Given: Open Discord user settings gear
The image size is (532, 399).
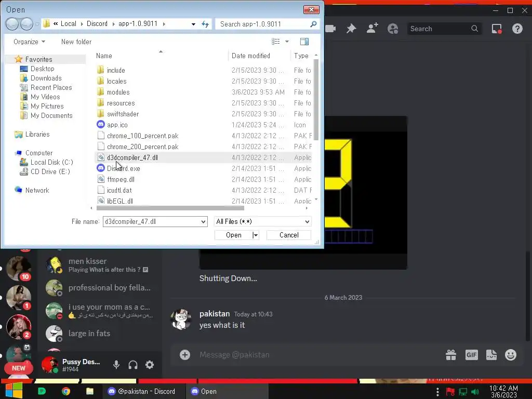Looking at the screenshot, I should pos(150,365).
